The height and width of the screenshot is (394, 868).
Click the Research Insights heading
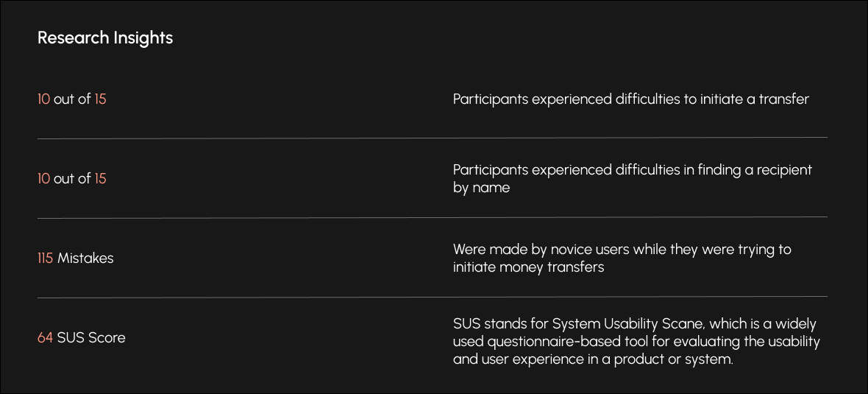pyautogui.click(x=105, y=38)
